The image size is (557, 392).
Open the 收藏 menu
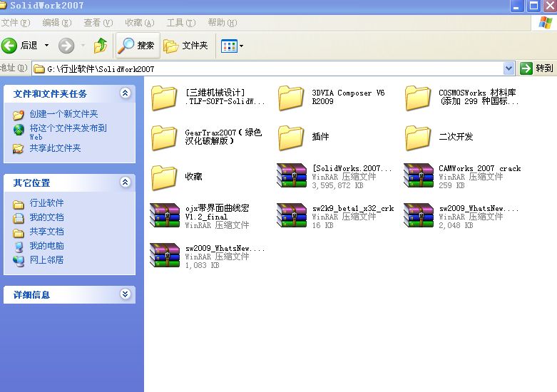pos(140,23)
